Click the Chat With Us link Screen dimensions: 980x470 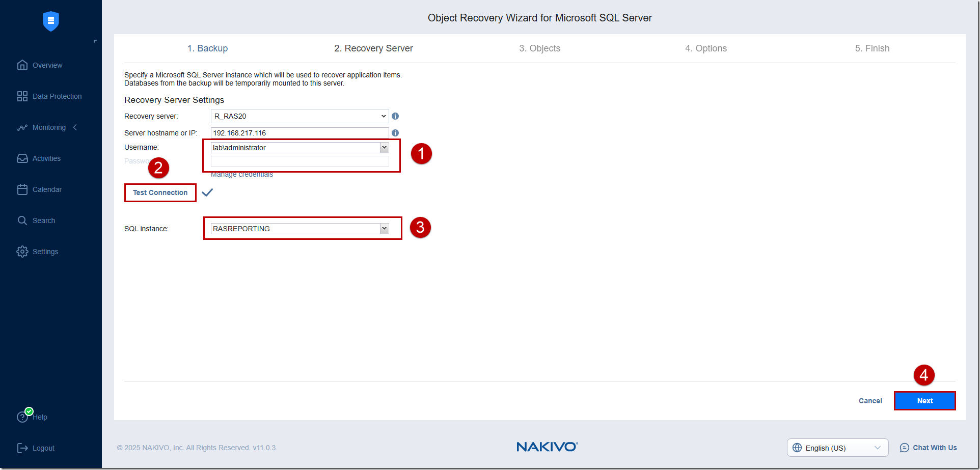click(x=935, y=448)
